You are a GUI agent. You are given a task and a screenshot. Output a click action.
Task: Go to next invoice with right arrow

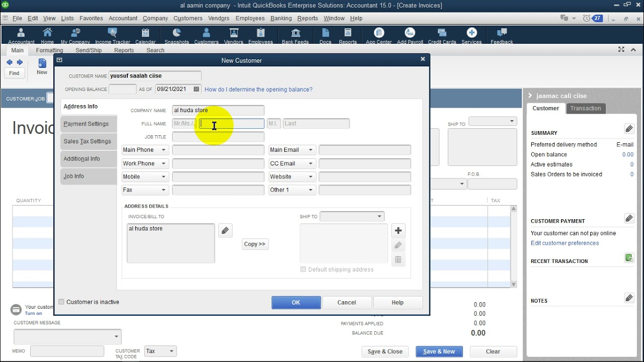20,62
